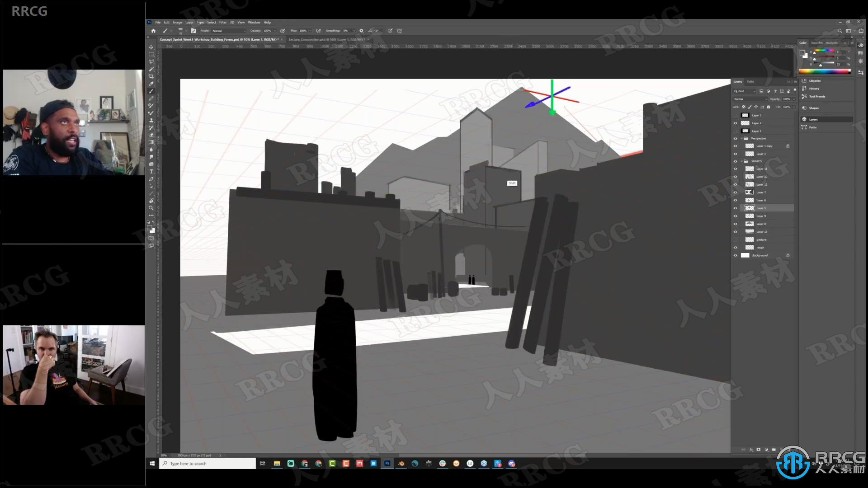Select the Path Selection arrow tool
The width and height of the screenshot is (868, 488).
(x=151, y=186)
